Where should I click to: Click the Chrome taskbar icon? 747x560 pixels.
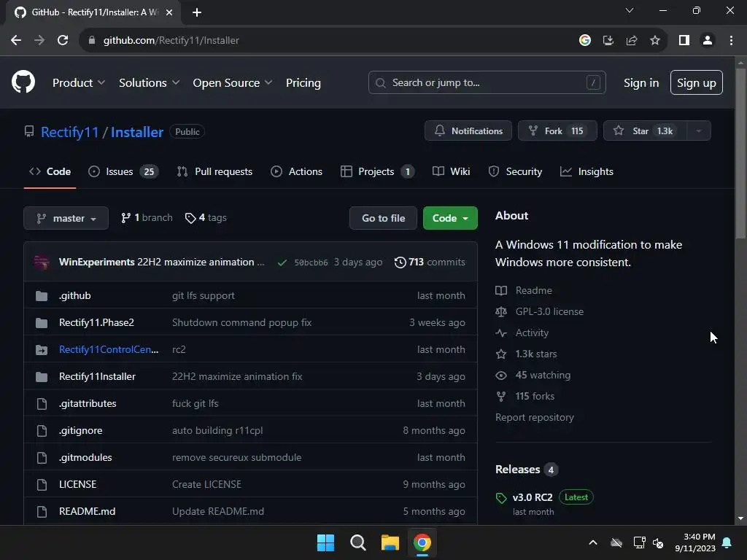point(422,542)
